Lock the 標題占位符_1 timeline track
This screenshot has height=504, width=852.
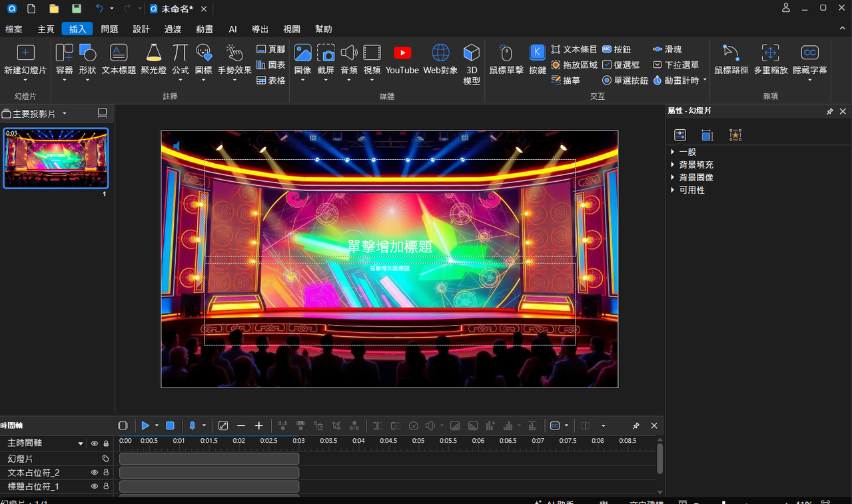point(106,487)
